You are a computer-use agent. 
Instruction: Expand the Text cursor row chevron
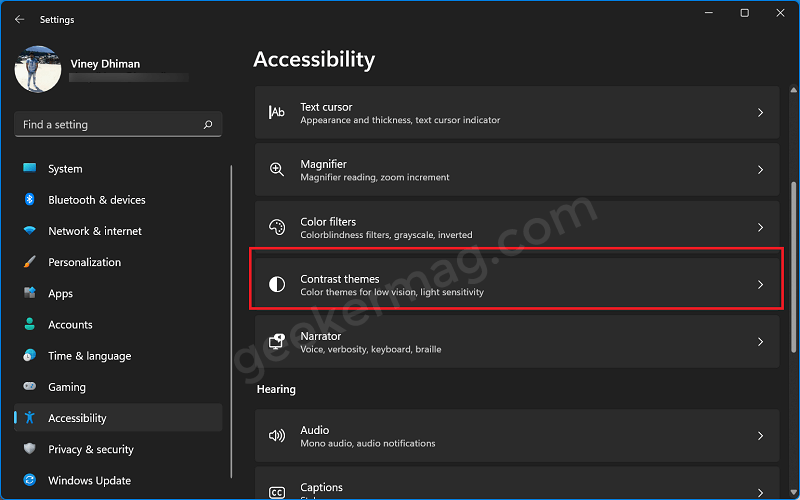760,112
